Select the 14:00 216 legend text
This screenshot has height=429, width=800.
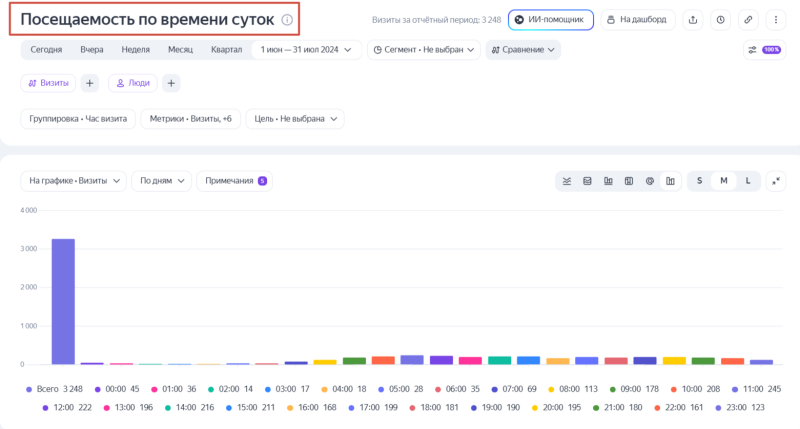coord(195,408)
